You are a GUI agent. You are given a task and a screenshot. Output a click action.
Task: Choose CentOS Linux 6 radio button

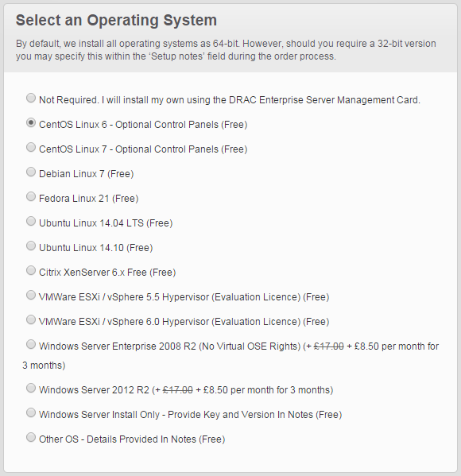(x=31, y=122)
